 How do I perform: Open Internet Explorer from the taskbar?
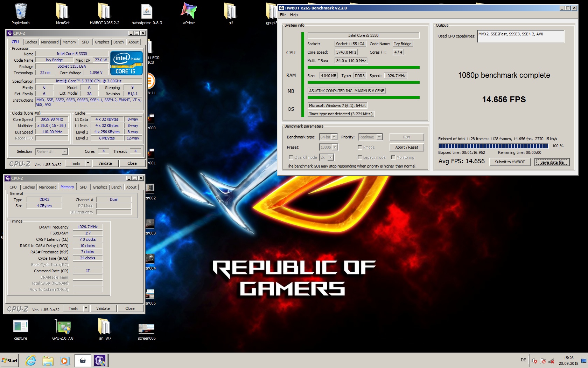pyautogui.click(x=31, y=361)
